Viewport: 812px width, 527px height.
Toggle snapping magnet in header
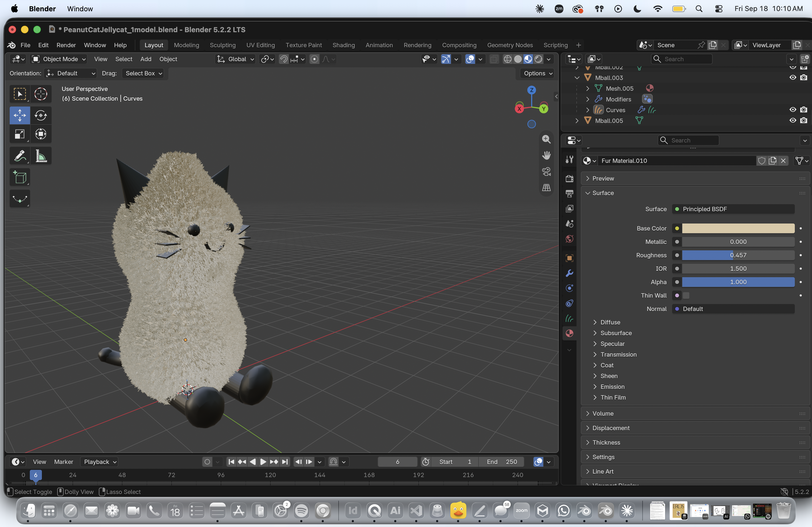click(284, 59)
